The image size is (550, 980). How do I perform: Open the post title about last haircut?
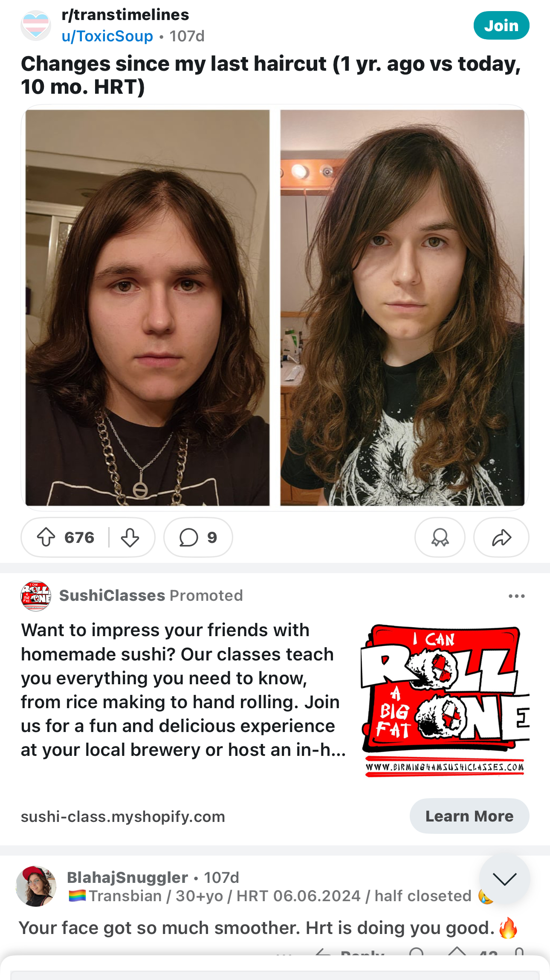[271, 75]
